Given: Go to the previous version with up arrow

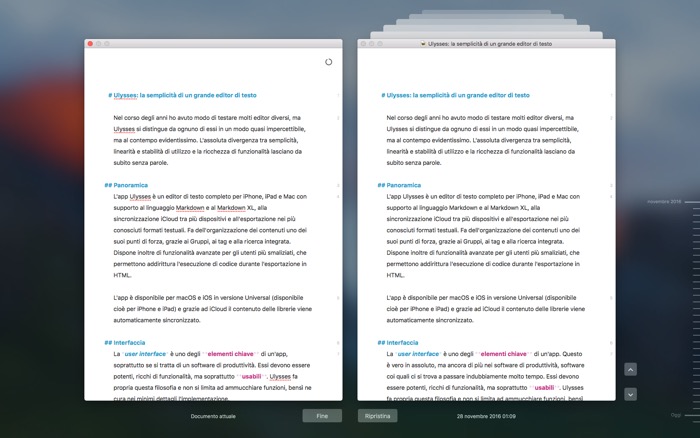Looking at the screenshot, I should click(x=630, y=369).
